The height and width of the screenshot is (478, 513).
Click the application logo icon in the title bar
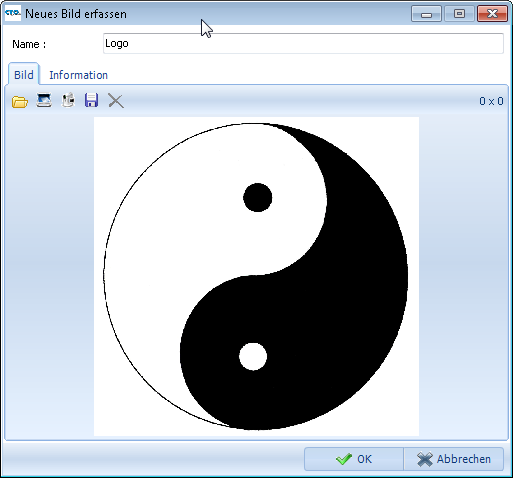[x=13, y=13]
